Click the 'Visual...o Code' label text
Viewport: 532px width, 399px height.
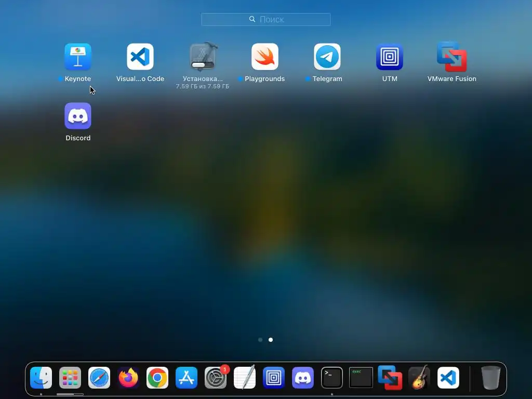[140, 79]
